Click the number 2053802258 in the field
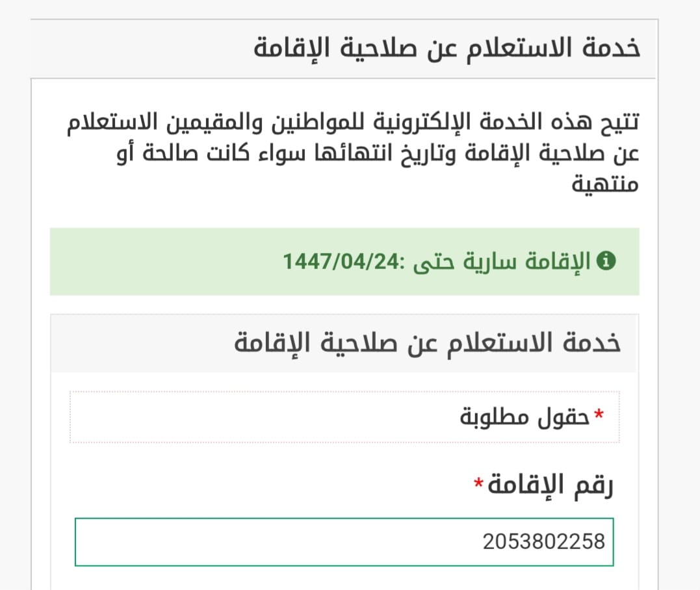Screen dimensions: 700x590 coord(543,541)
